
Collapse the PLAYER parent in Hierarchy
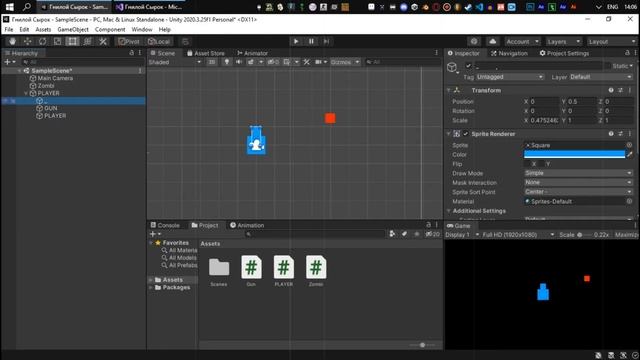[x=27, y=93]
